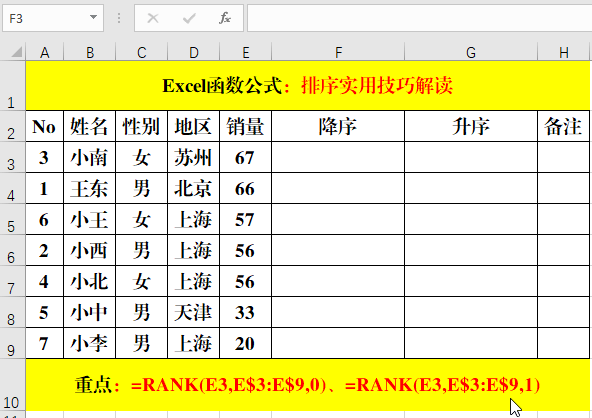Select column E header
The width and height of the screenshot is (592, 418).
(246, 52)
